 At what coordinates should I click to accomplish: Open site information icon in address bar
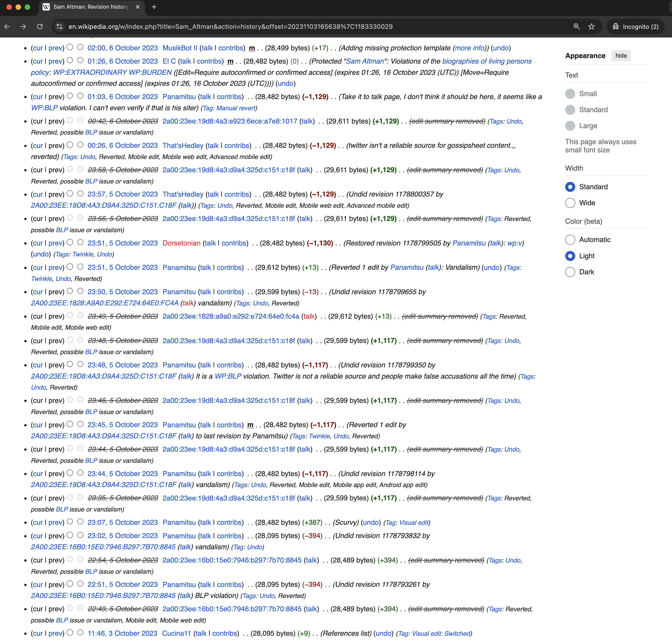59,27
